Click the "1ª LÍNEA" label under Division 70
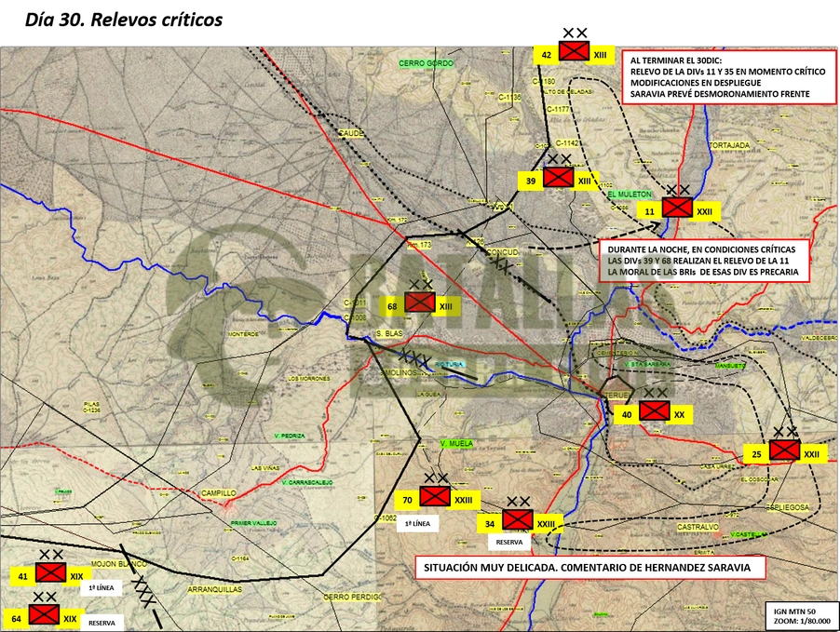This screenshot has width=840, height=632. 417,524
